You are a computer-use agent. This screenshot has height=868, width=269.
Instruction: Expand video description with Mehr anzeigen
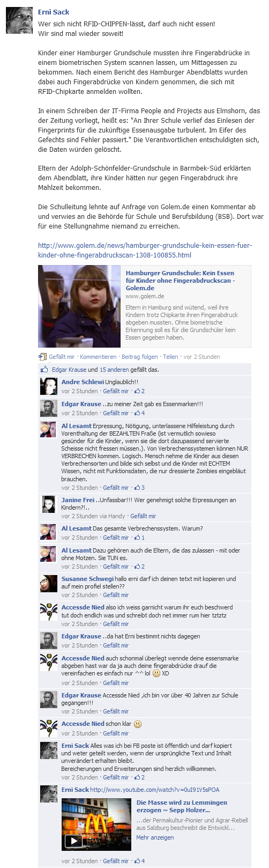tap(155, 837)
